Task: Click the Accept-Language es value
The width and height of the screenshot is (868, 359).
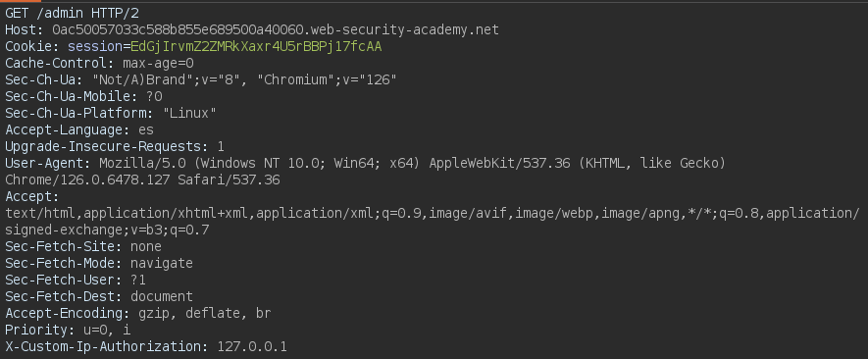Action: [146, 129]
